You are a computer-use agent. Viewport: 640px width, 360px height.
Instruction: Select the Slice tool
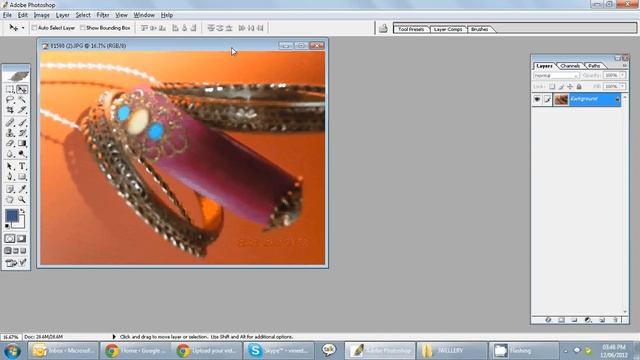[x=22, y=110]
